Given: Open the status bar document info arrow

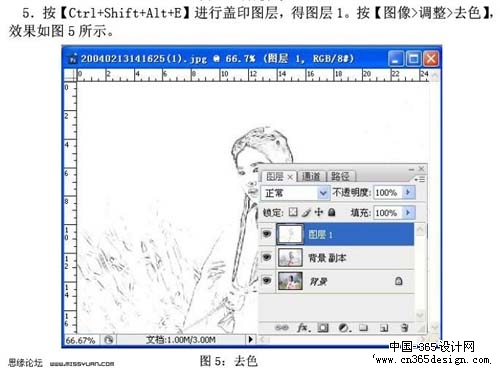Looking at the screenshot, I should point(251,340).
